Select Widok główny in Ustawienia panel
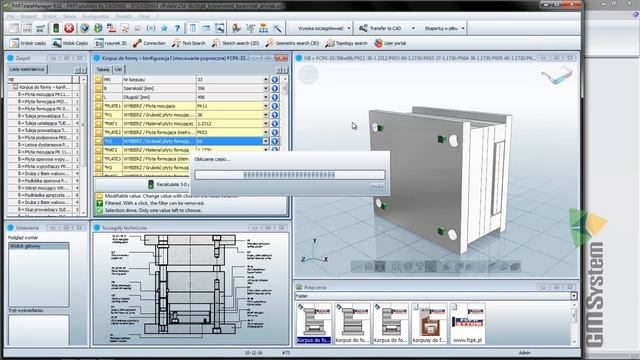Image resolution: width=640 pixels, height=360 pixels. click(39, 246)
